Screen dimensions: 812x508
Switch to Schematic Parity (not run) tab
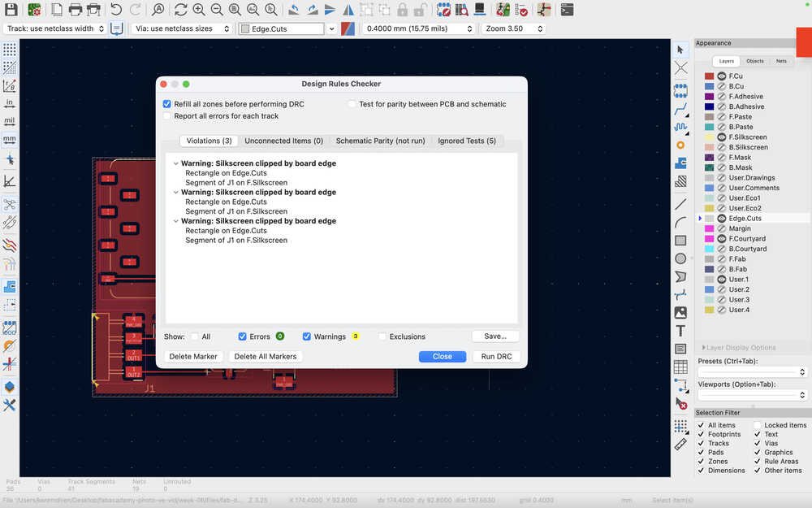(381, 141)
